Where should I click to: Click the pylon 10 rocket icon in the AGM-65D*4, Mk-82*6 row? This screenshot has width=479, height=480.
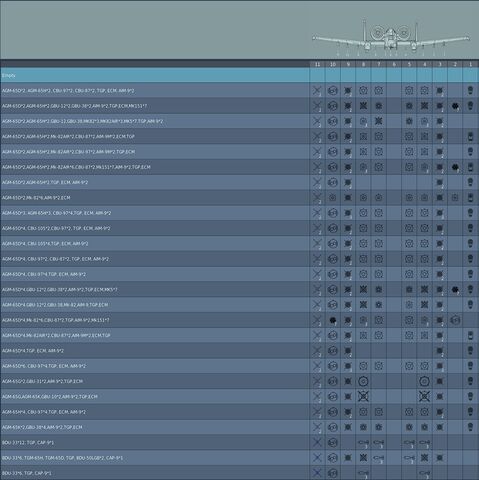click(332, 320)
